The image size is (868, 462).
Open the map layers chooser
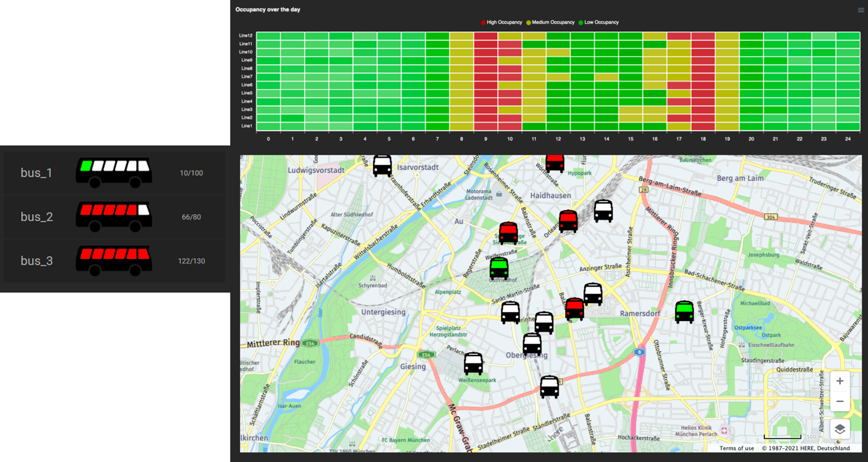(x=840, y=429)
